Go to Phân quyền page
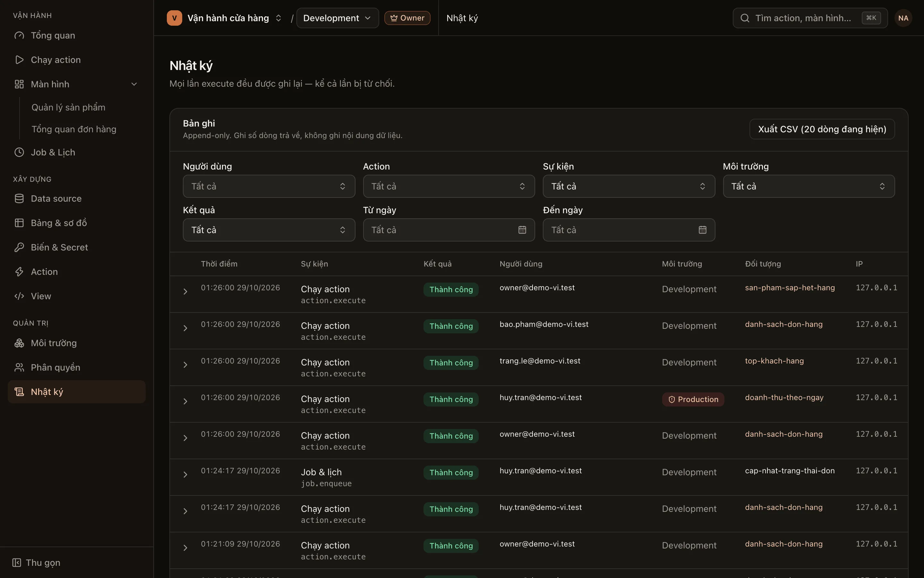Viewport: 924px width, 578px height. click(x=76, y=367)
